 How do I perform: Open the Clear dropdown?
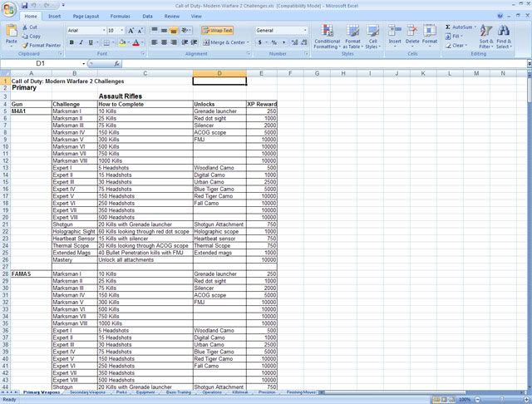[456, 46]
